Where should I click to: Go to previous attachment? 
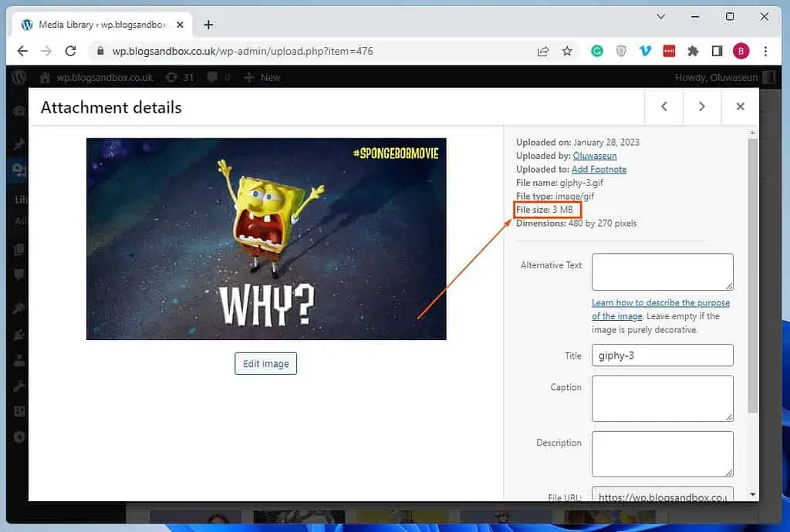pos(664,106)
